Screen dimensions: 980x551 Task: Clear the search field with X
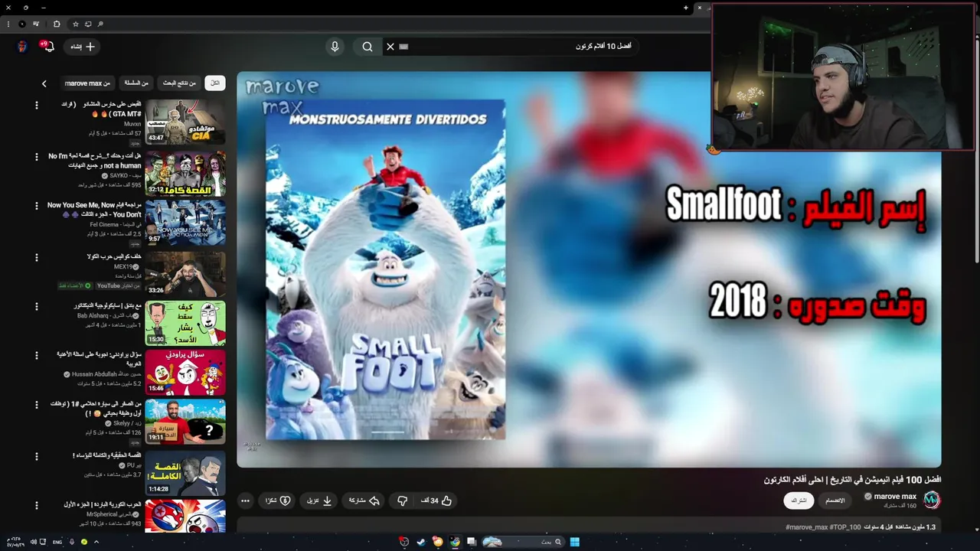[x=390, y=47]
